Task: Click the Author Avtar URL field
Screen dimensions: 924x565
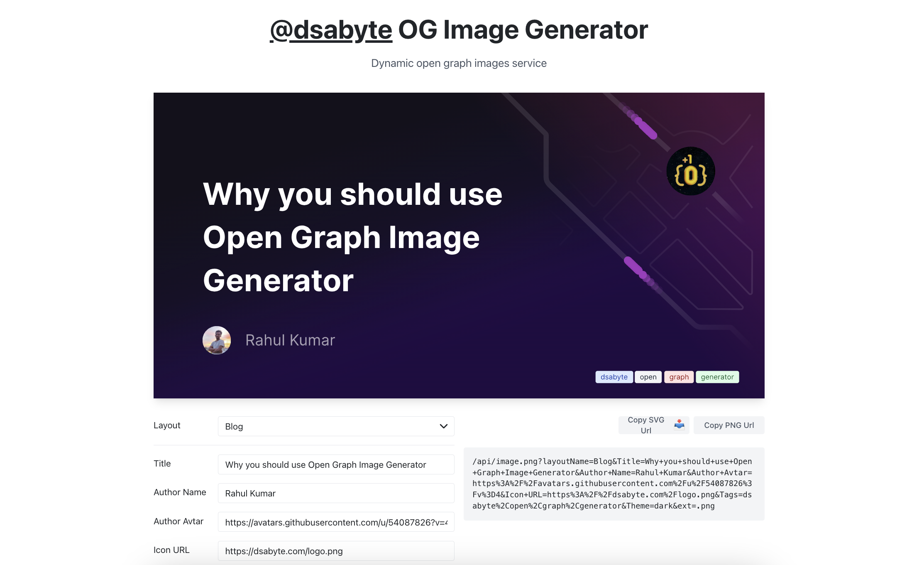Action: click(337, 522)
